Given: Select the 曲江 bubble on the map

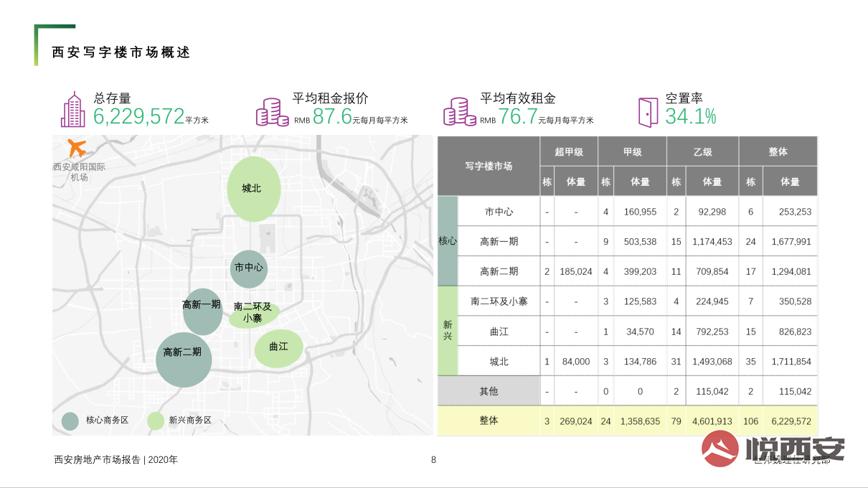Looking at the screenshot, I should 278,347.
